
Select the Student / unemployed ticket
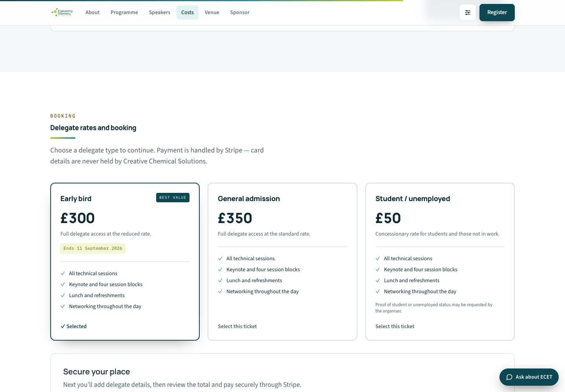pyautogui.click(x=395, y=326)
